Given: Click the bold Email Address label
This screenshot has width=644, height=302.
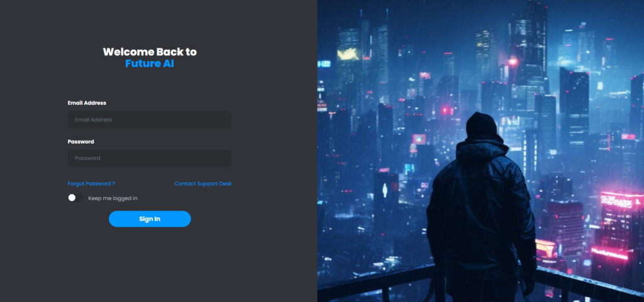Looking at the screenshot, I should pos(87,103).
